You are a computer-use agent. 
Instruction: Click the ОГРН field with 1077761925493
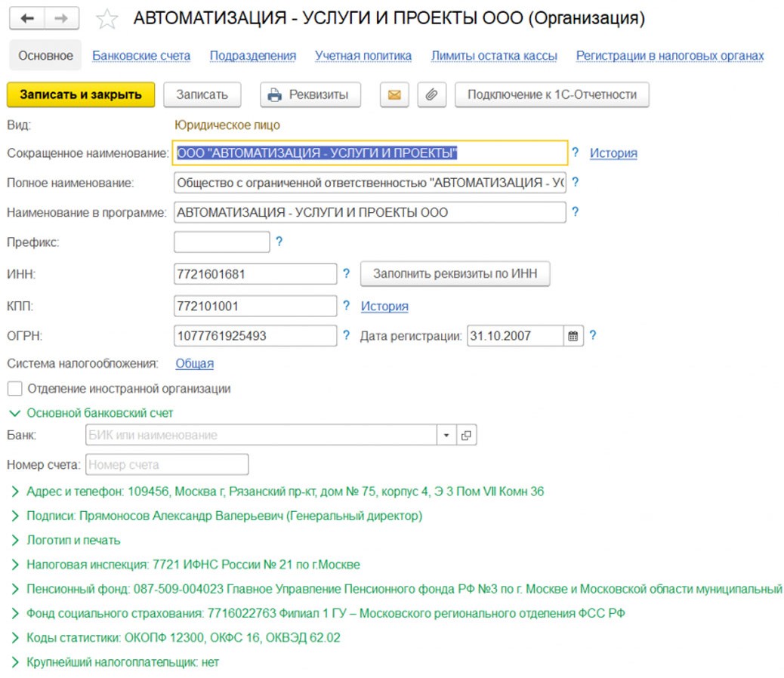click(x=255, y=336)
